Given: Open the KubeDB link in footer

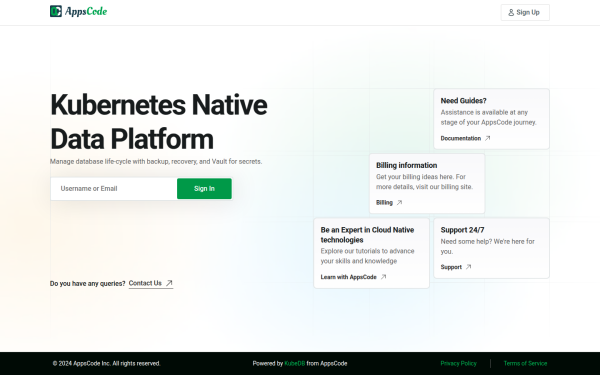Looking at the screenshot, I should [295, 364].
